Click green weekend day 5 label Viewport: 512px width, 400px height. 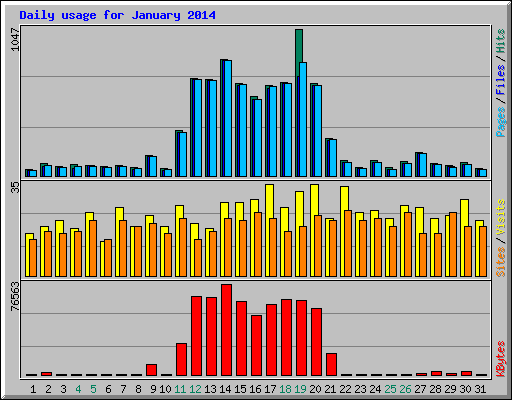pos(93,389)
